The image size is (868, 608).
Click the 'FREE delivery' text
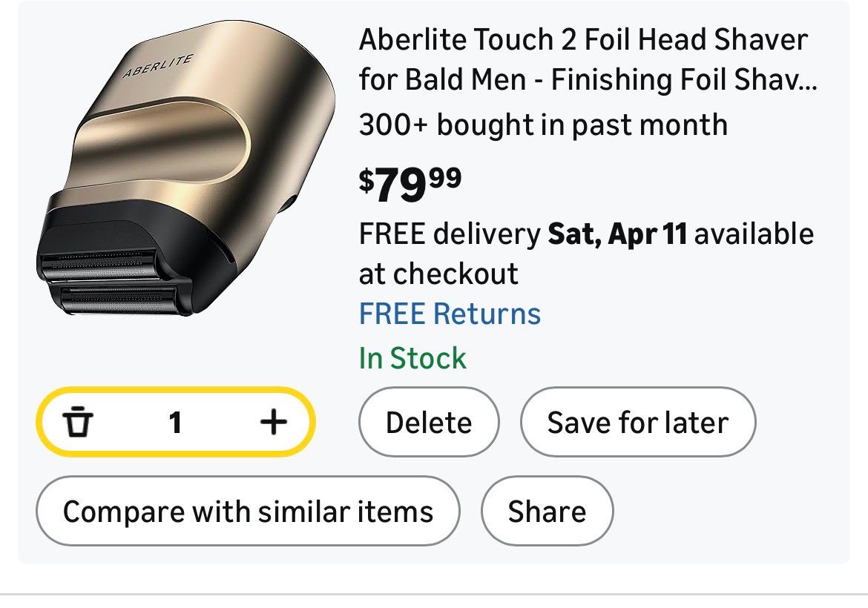coord(450,234)
